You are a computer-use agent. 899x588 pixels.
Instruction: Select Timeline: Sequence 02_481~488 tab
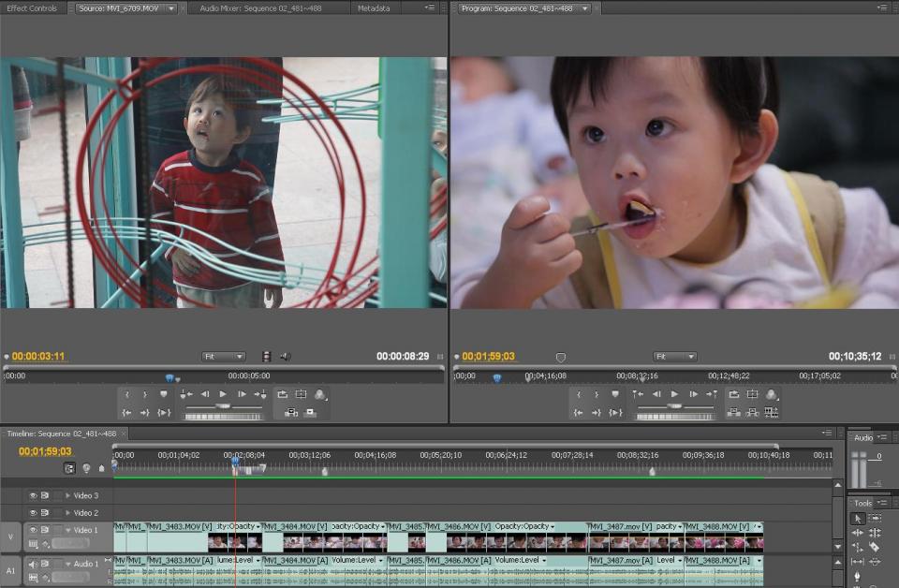pyautogui.click(x=62, y=434)
